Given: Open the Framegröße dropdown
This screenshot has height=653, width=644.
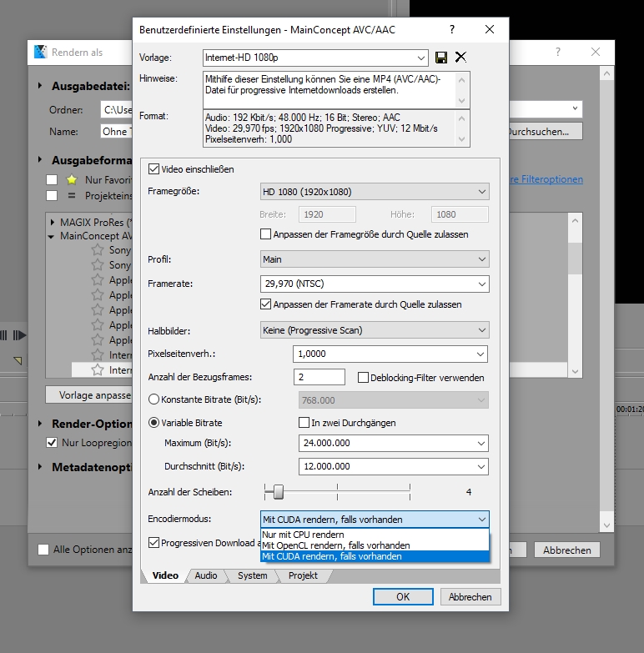Looking at the screenshot, I should point(482,192).
